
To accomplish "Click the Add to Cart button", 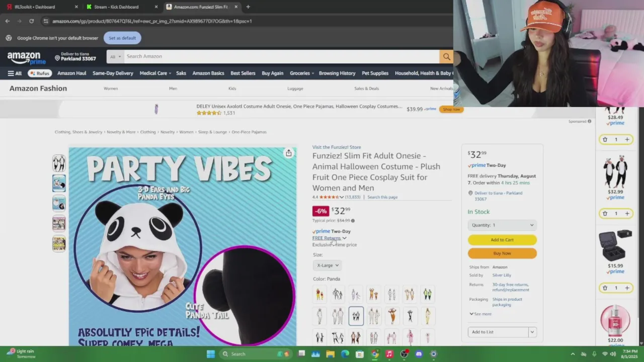I will click(x=502, y=240).
